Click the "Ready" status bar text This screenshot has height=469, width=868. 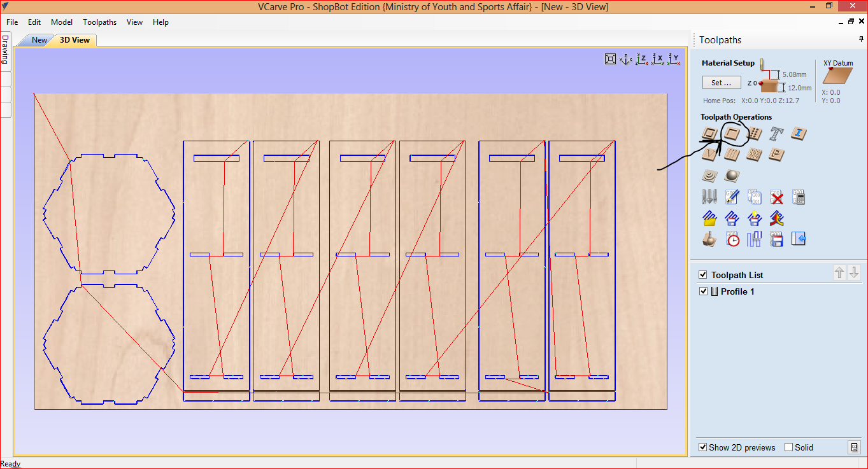11,464
